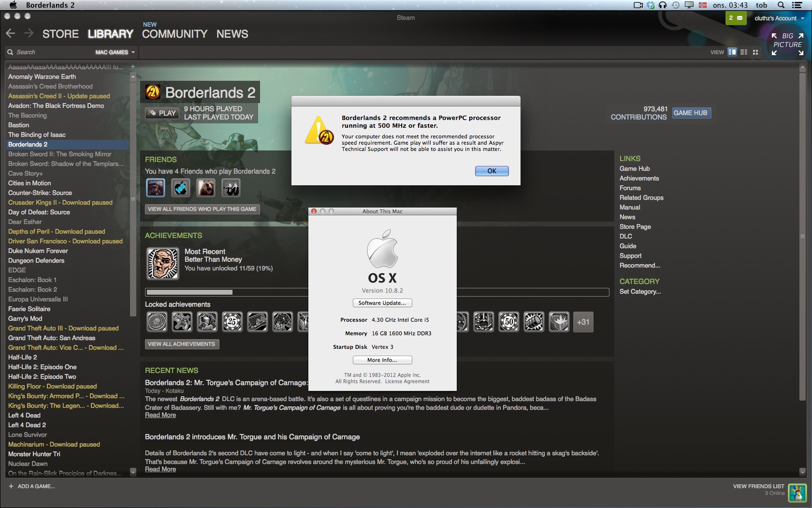Click the headphones icon in the menu bar
The width and height of the screenshot is (812, 508).
click(663, 5)
